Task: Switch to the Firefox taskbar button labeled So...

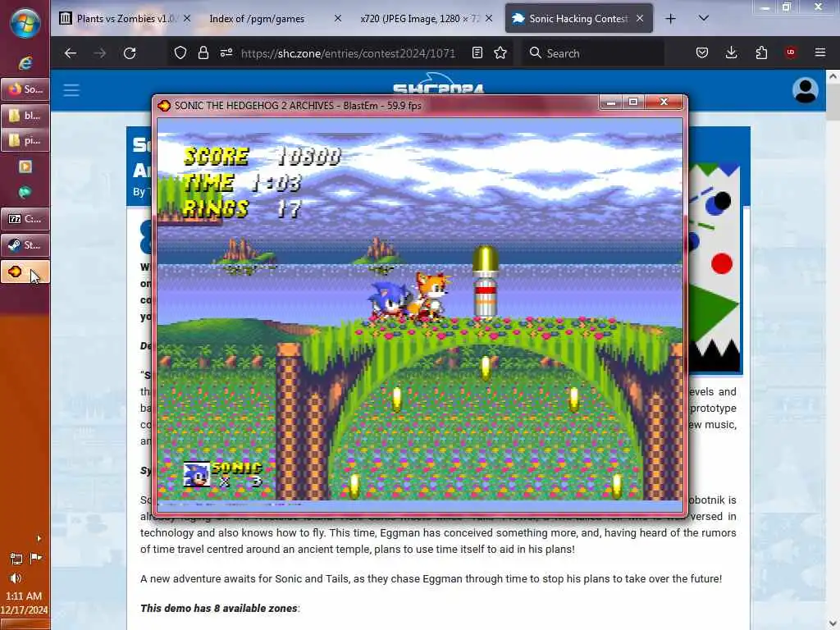Action: coord(25,89)
